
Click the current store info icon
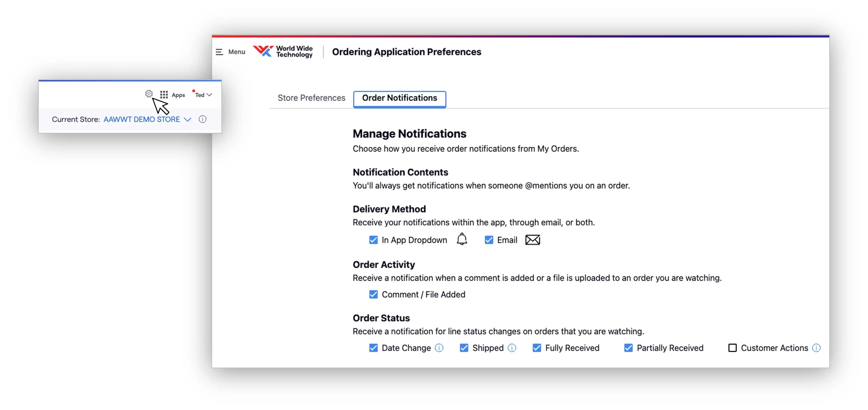203,119
